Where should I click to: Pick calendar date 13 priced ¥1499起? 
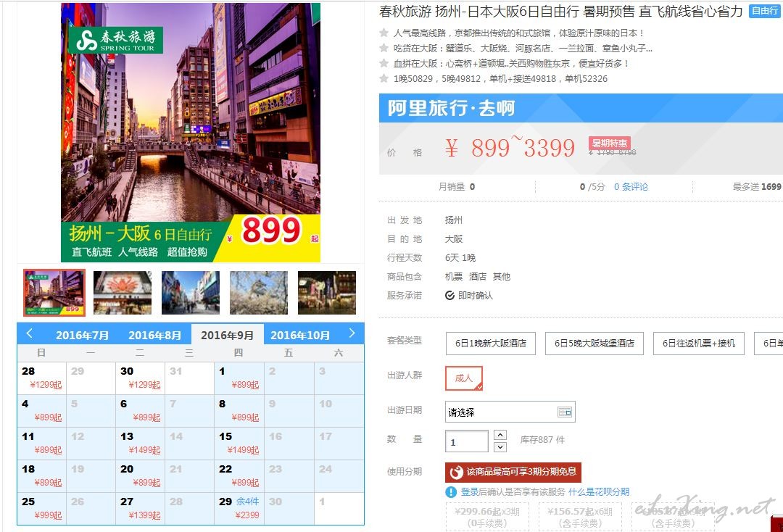(x=141, y=443)
